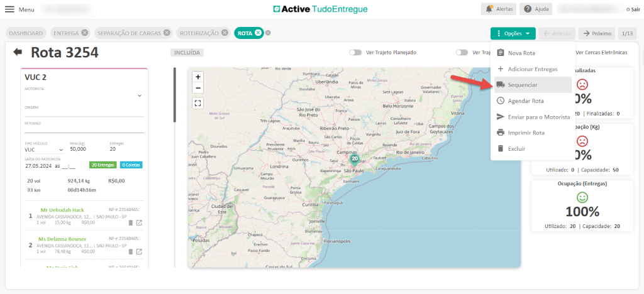Viewport: 644px width, 294px height.
Task: Click the 20 deliveries map marker
Action: coord(355,160)
